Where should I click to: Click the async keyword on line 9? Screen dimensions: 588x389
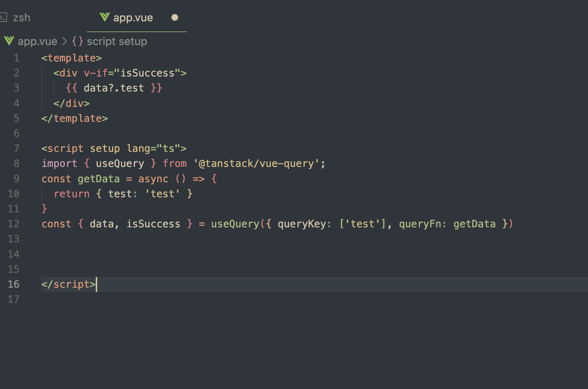153,179
